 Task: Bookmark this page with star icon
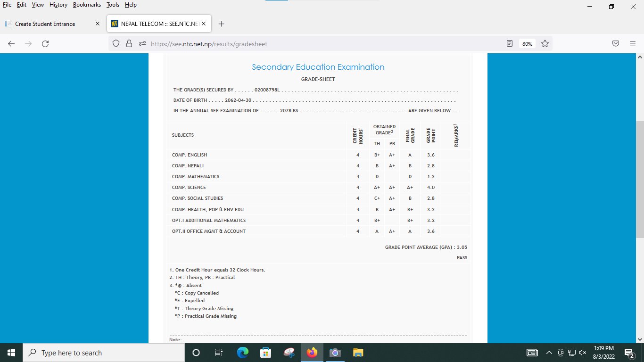[x=545, y=44]
